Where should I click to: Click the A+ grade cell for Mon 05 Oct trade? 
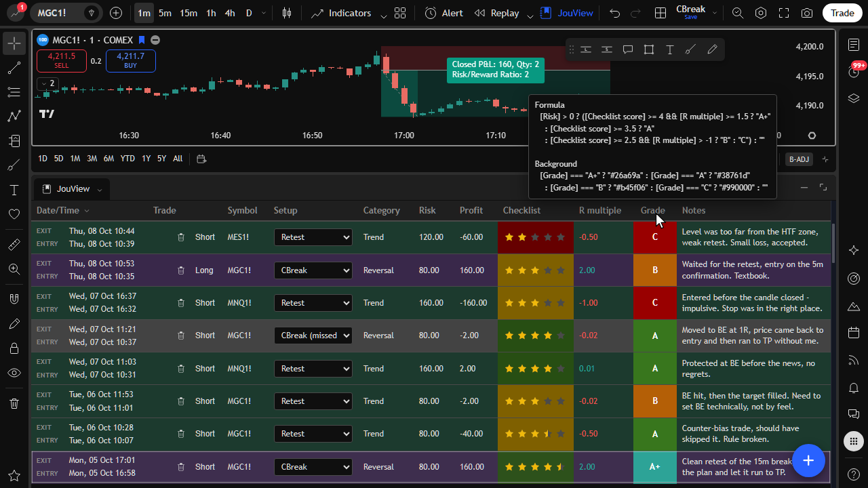tap(654, 467)
